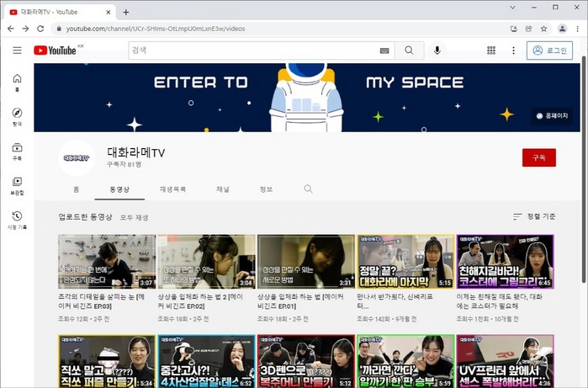Viewport: 588px width, 388px height.
Task: Switch to the 재생목록 tab
Action: pos(172,189)
